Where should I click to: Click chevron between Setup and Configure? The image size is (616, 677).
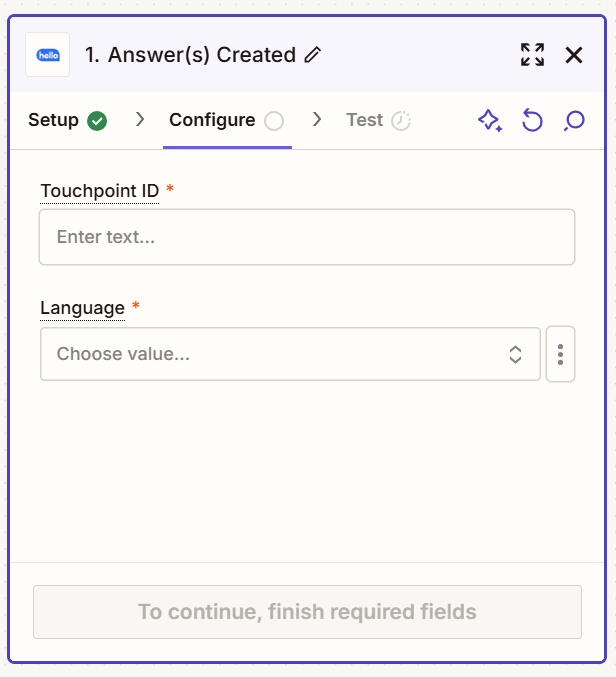point(140,120)
